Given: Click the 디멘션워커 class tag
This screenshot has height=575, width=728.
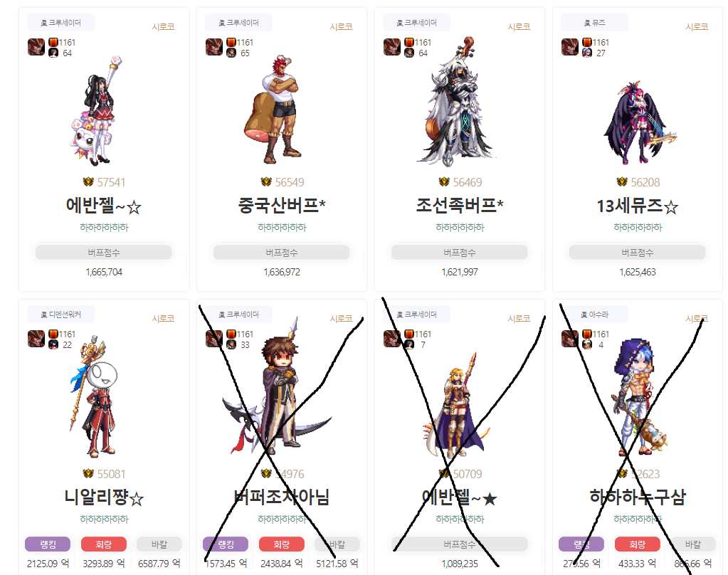Looking at the screenshot, I should coord(60,315).
